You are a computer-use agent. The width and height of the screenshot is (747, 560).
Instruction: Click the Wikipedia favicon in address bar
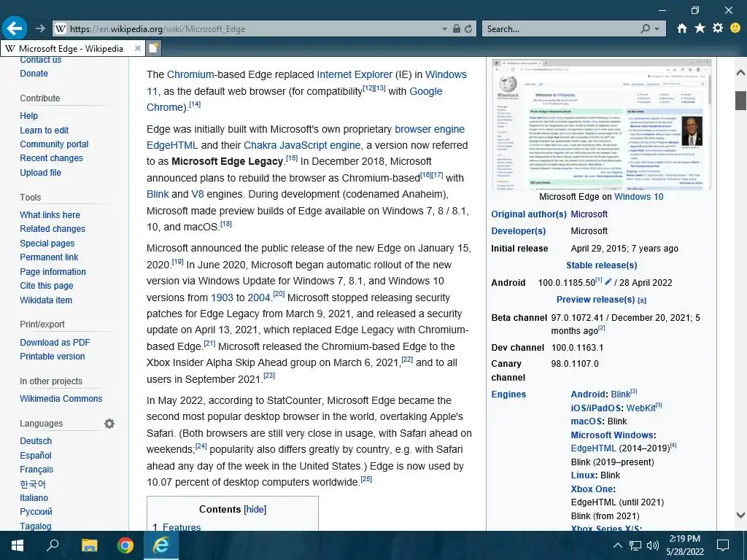(61, 29)
